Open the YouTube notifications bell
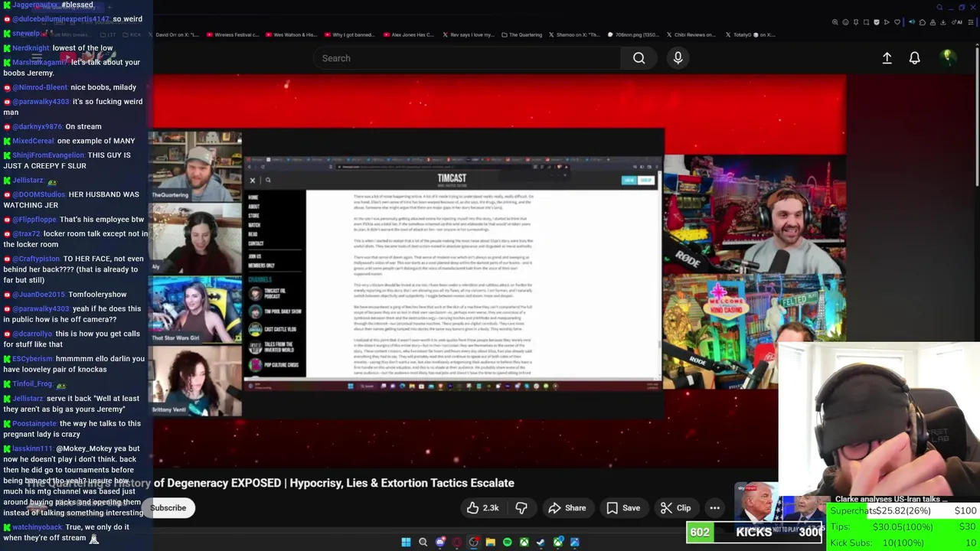The image size is (980, 551). coord(914,58)
